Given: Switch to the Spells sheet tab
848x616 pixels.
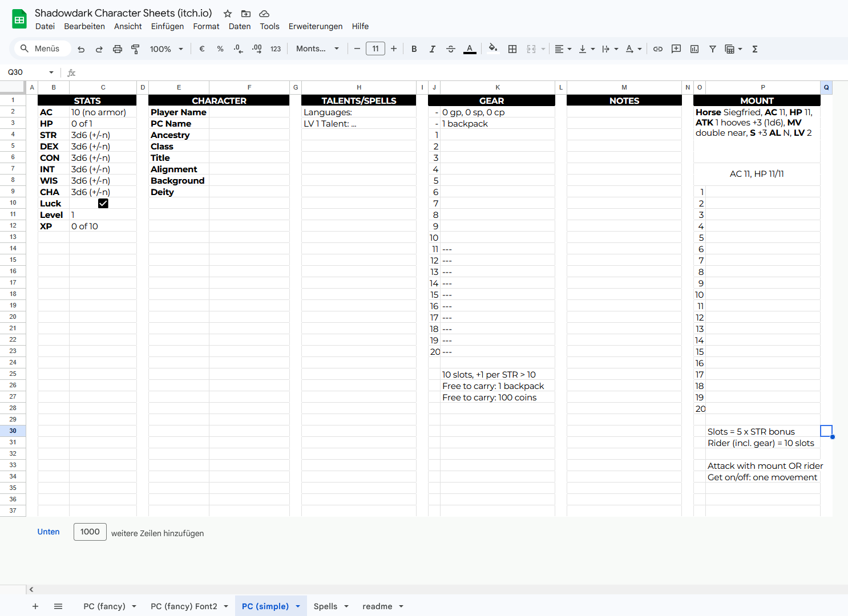Looking at the screenshot, I should (x=325, y=606).
